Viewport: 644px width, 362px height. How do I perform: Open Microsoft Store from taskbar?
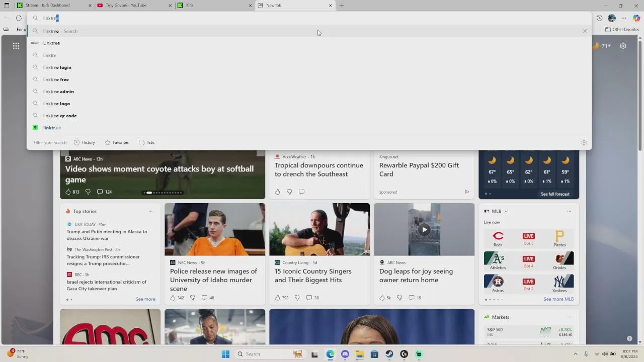pyautogui.click(x=374, y=354)
